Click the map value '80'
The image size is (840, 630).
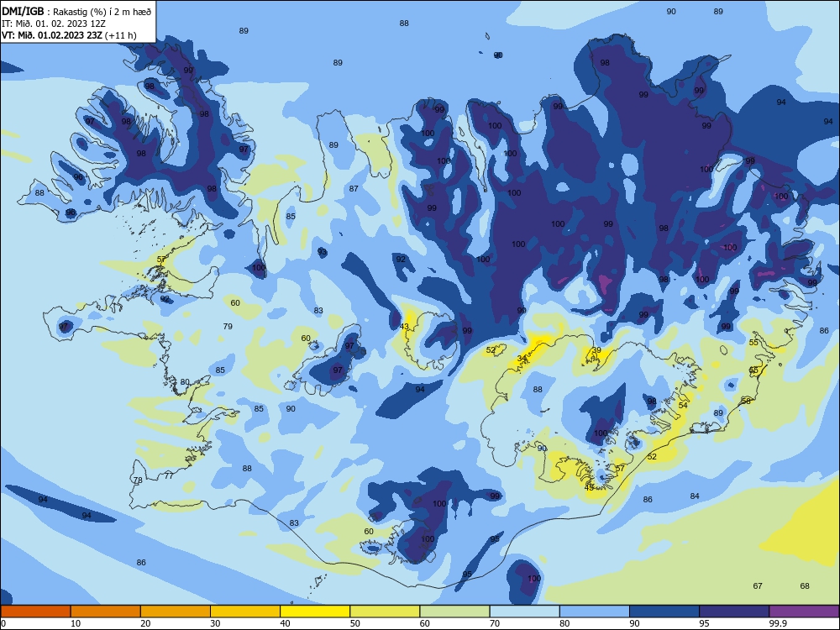(x=185, y=381)
